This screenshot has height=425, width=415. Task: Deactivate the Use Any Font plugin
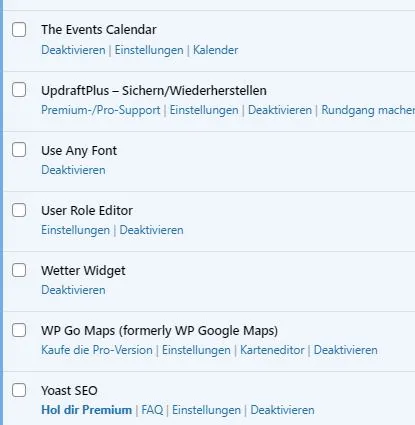[x=73, y=170]
